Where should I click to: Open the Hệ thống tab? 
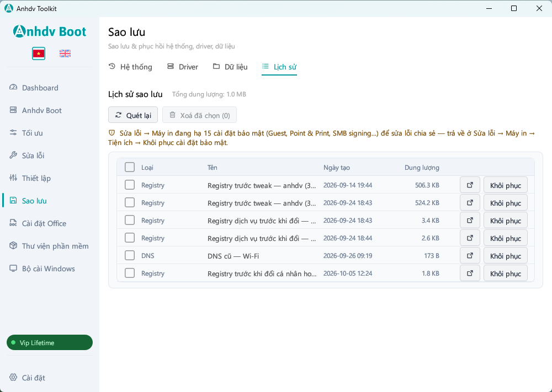130,67
